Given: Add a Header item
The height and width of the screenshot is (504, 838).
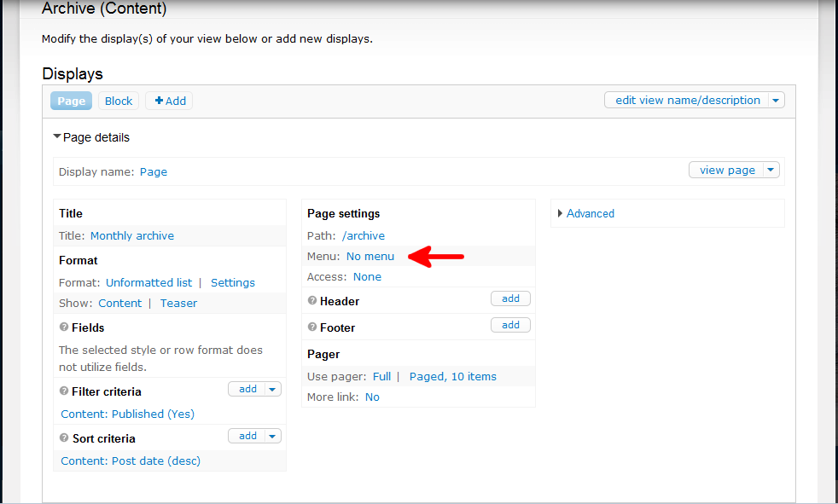Looking at the screenshot, I should click(x=510, y=298).
